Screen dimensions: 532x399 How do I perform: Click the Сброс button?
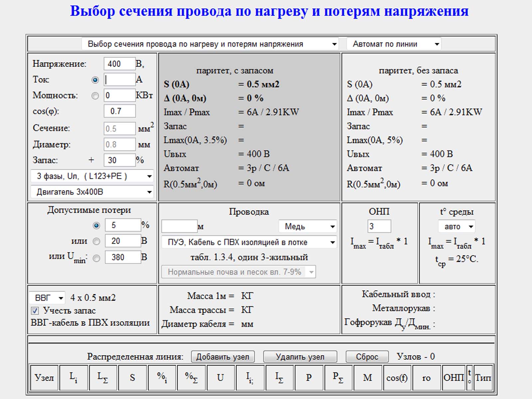[x=367, y=357]
